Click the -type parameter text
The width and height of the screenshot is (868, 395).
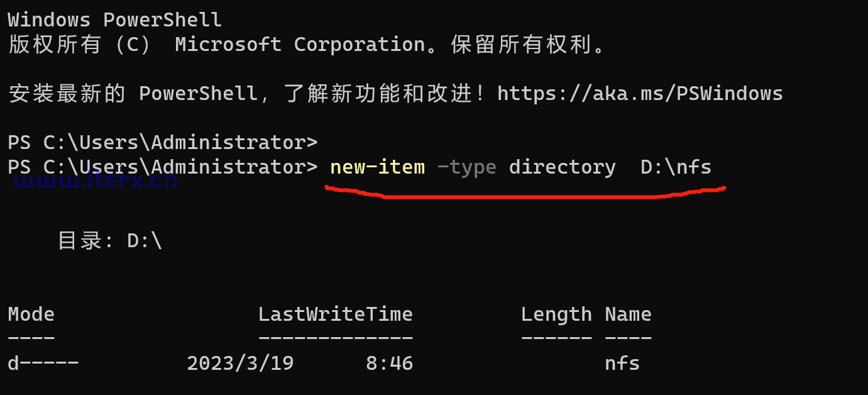pyautogui.click(x=466, y=168)
